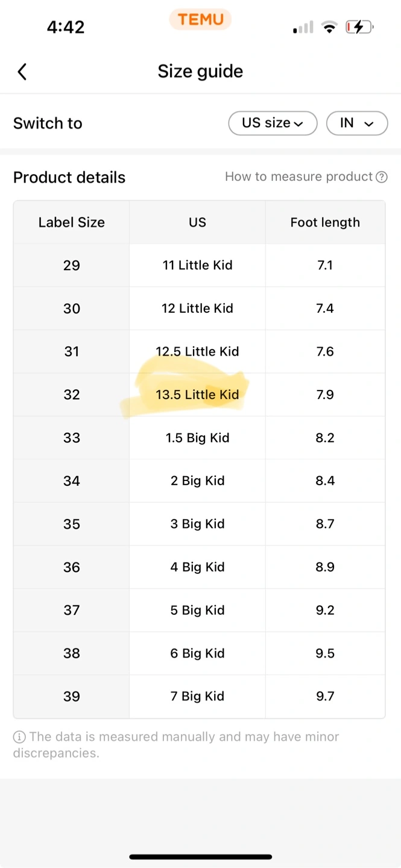
Task: Tap the TEMU logo pill
Action: coord(200,19)
